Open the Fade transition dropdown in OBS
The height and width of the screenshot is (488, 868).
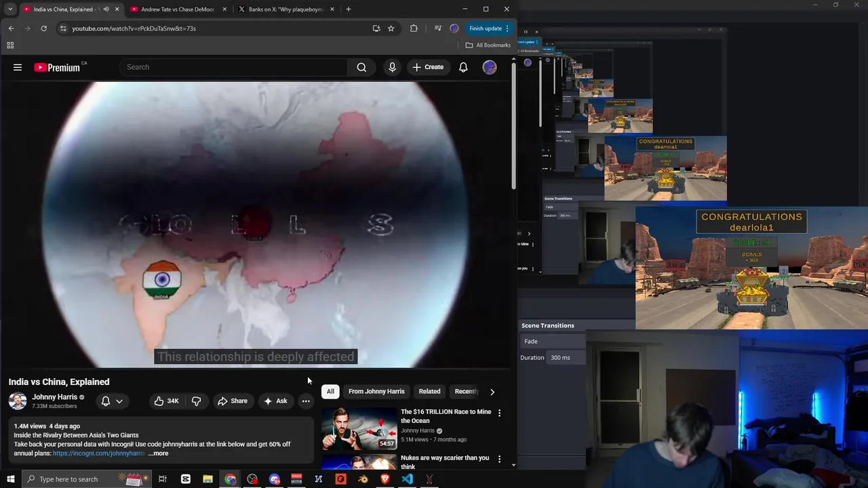pyautogui.click(x=553, y=341)
